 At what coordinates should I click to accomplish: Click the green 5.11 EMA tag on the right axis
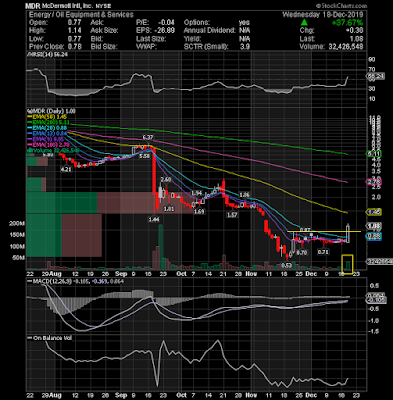374,154
